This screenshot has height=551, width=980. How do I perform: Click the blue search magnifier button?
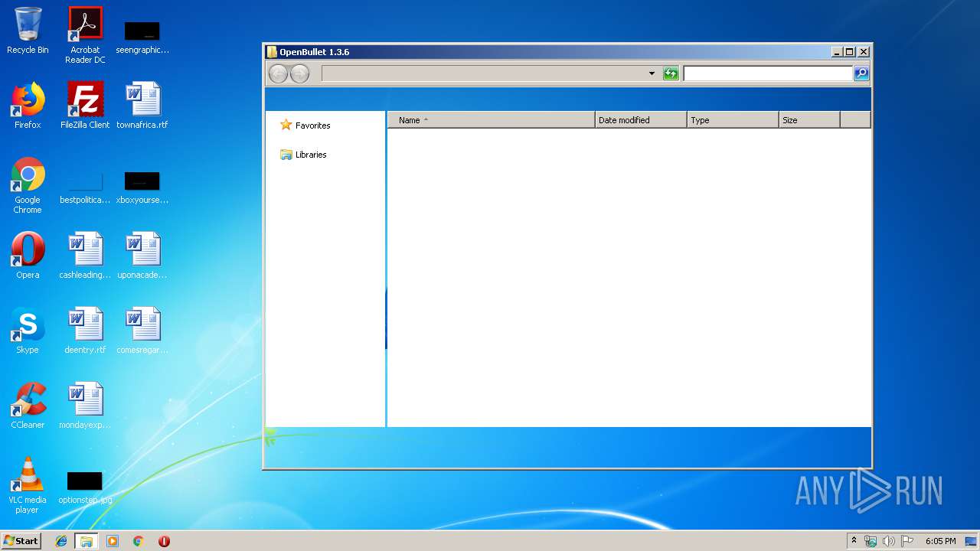pyautogui.click(x=861, y=73)
